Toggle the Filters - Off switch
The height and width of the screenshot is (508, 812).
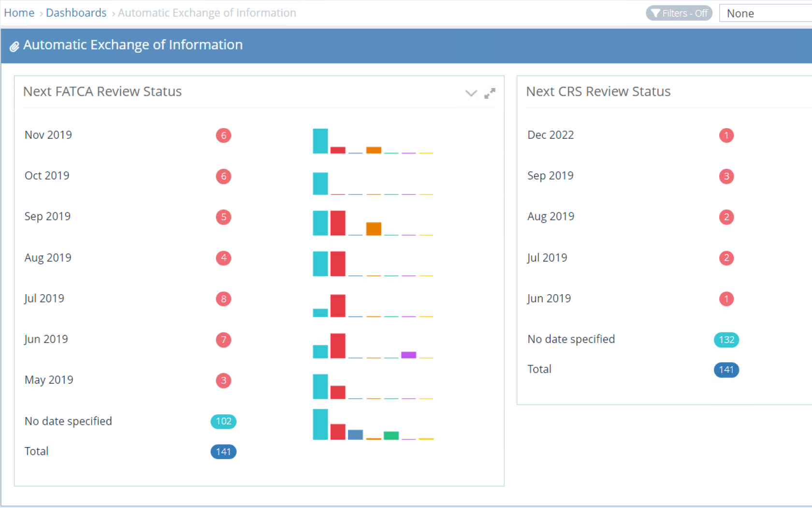(679, 13)
